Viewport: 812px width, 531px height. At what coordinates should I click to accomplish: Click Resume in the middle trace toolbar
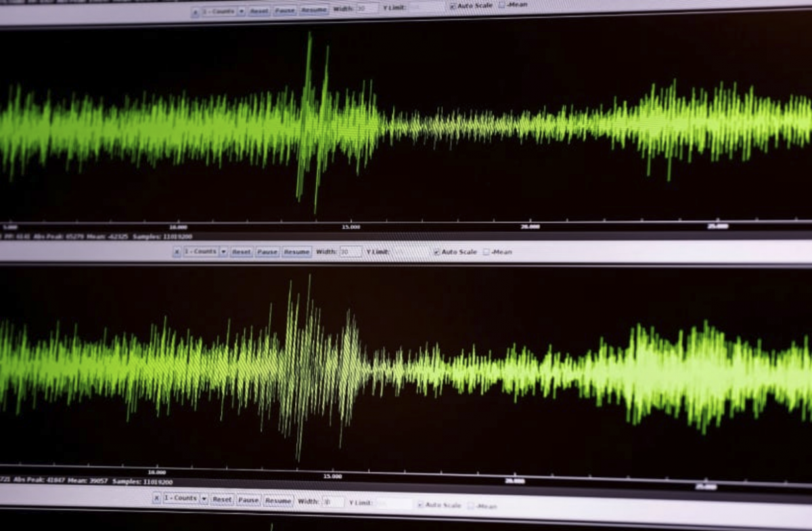click(x=296, y=252)
